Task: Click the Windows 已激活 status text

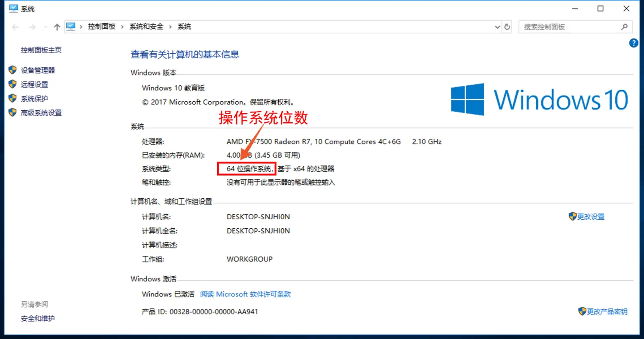Action: coord(169,294)
